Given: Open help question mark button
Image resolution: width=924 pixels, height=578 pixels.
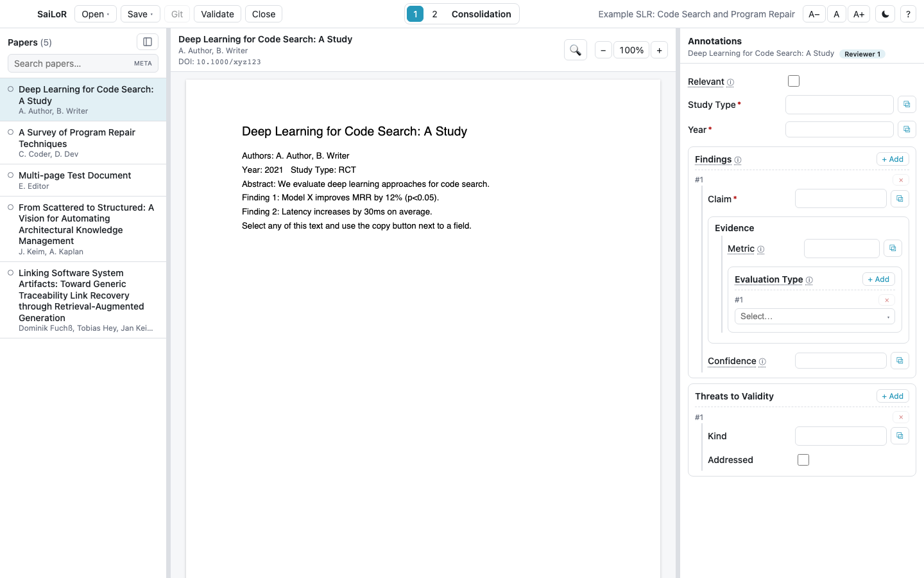Looking at the screenshot, I should [x=908, y=14].
